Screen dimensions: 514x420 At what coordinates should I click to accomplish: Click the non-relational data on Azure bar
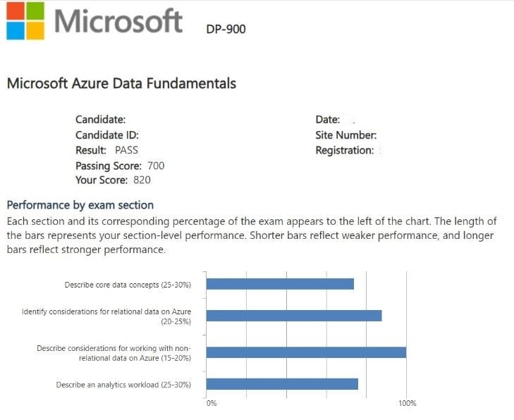306,352
